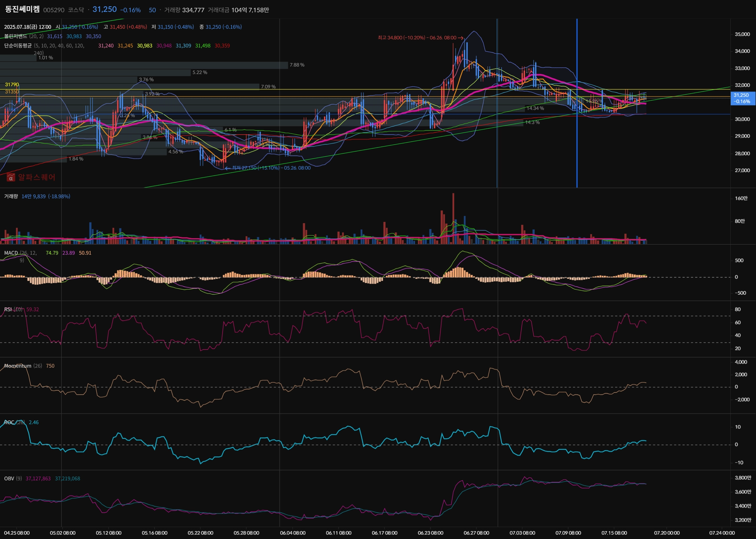This screenshot has width=756, height=539.
Task: Click the 07.03 08:00 date on the time axis
Action: tap(522, 533)
